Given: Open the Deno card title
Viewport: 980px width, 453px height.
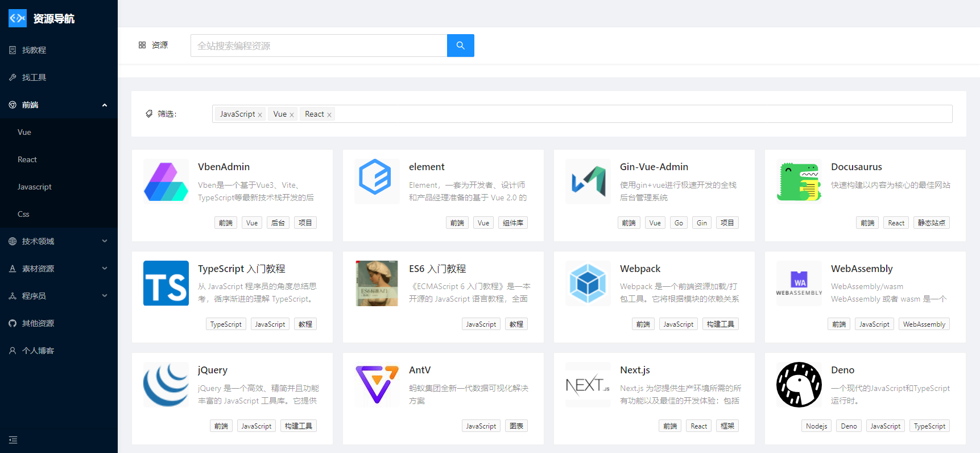Looking at the screenshot, I should (x=842, y=370).
